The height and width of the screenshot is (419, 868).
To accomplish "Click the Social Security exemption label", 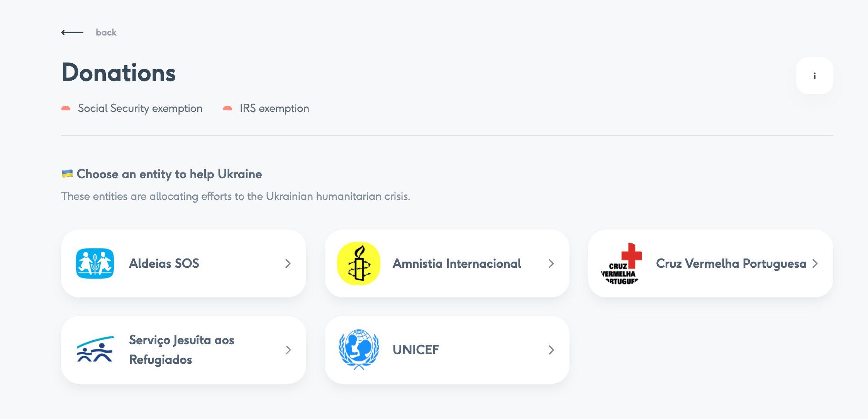I will click(x=140, y=108).
